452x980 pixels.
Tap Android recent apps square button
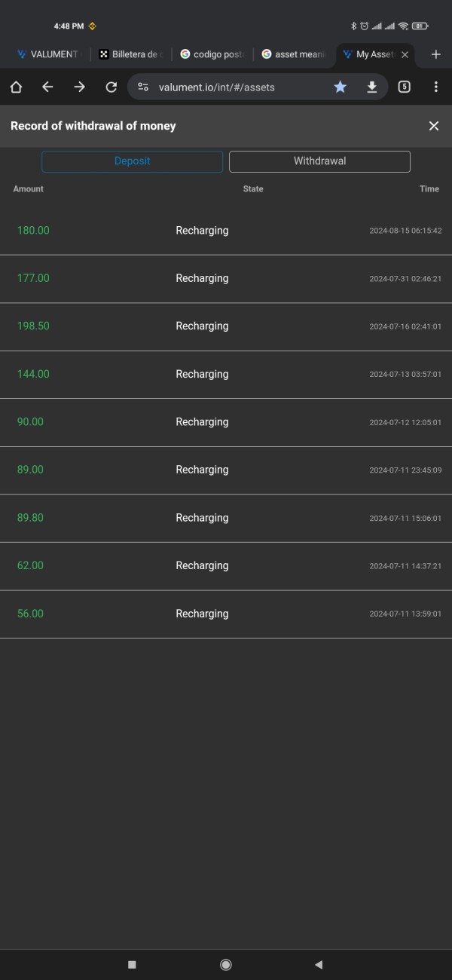132,964
